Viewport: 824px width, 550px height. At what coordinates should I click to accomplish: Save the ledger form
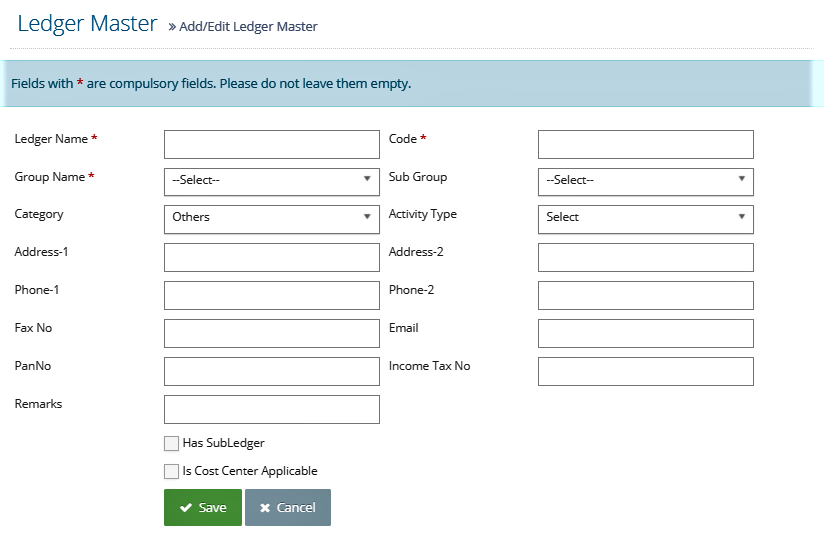pos(203,507)
